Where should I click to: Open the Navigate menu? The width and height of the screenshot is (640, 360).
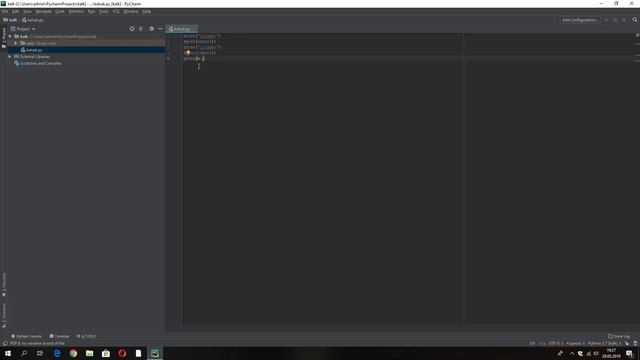point(43,11)
